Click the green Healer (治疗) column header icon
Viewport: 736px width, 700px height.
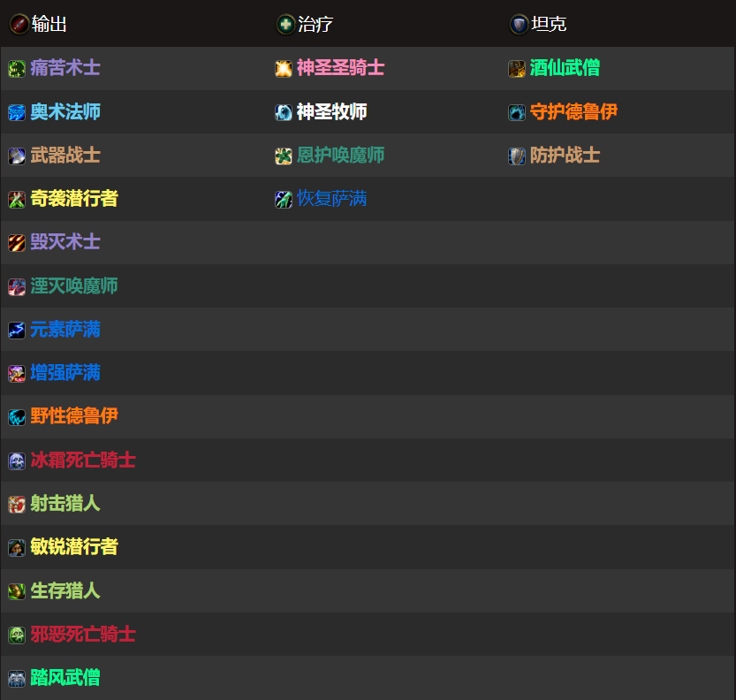coord(285,24)
